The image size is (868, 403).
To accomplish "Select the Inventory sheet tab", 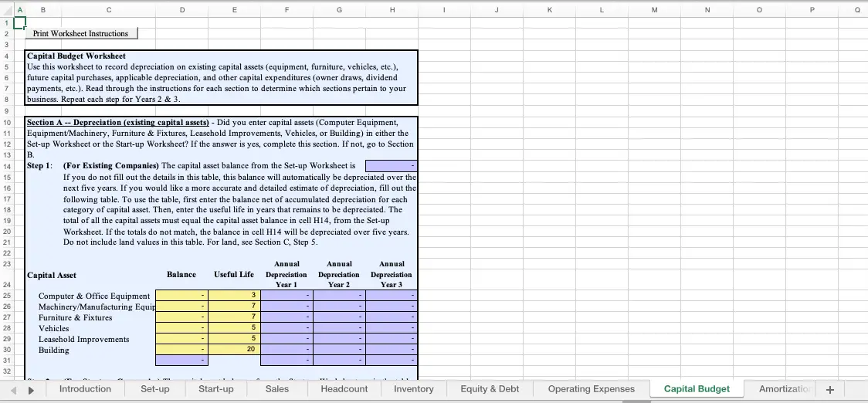I will pos(414,389).
